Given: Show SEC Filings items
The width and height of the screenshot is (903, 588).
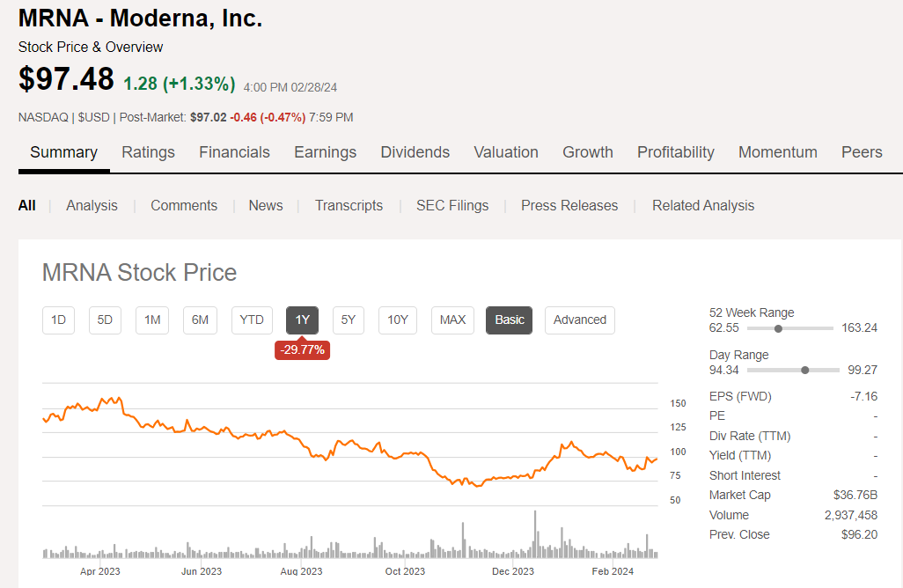Looking at the screenshot, I should pyautogui.click(x=452, y=205).
